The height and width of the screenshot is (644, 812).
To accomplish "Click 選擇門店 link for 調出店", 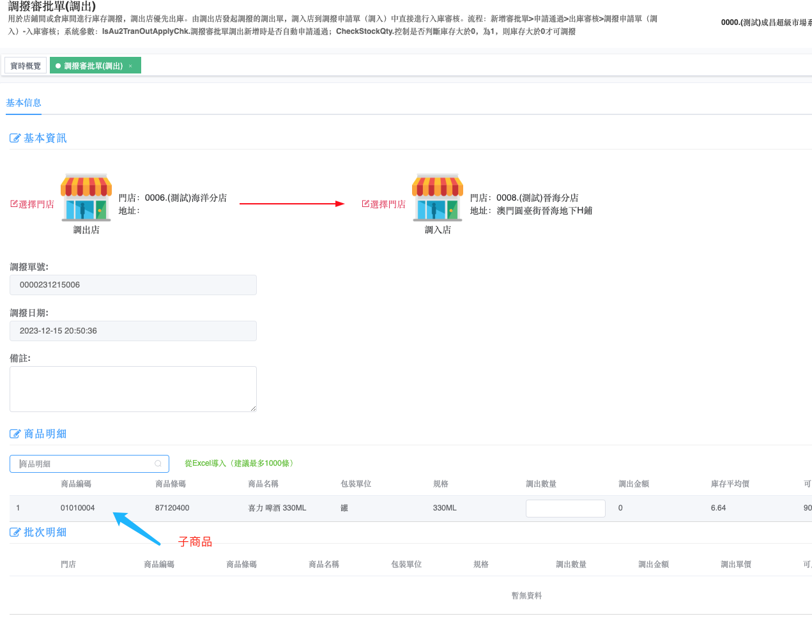I will pyautogui.click(x=32, y=204).
